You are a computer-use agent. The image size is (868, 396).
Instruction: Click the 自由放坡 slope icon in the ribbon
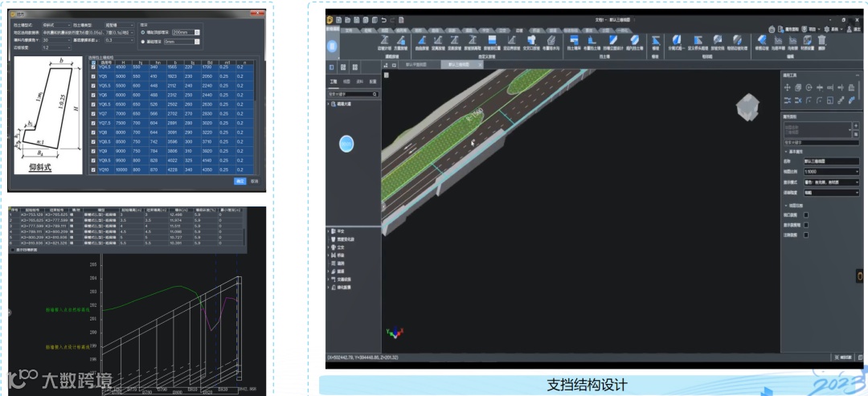422,40
